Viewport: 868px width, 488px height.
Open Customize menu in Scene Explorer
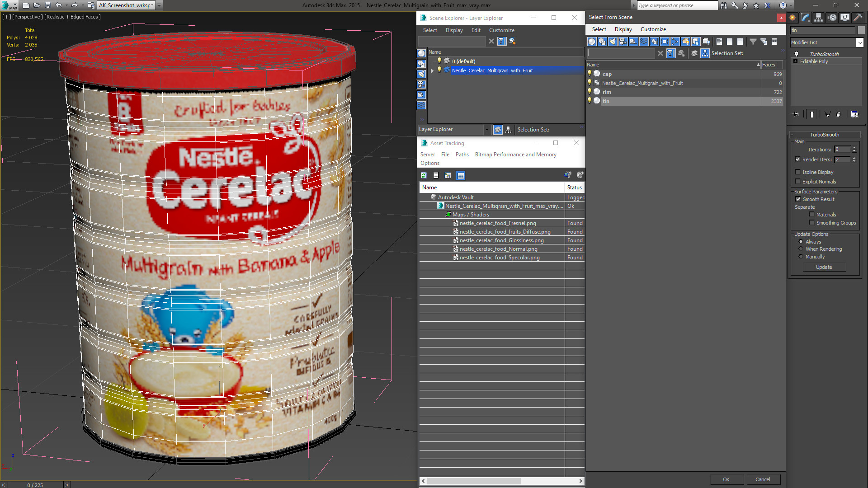click(502, 30)
